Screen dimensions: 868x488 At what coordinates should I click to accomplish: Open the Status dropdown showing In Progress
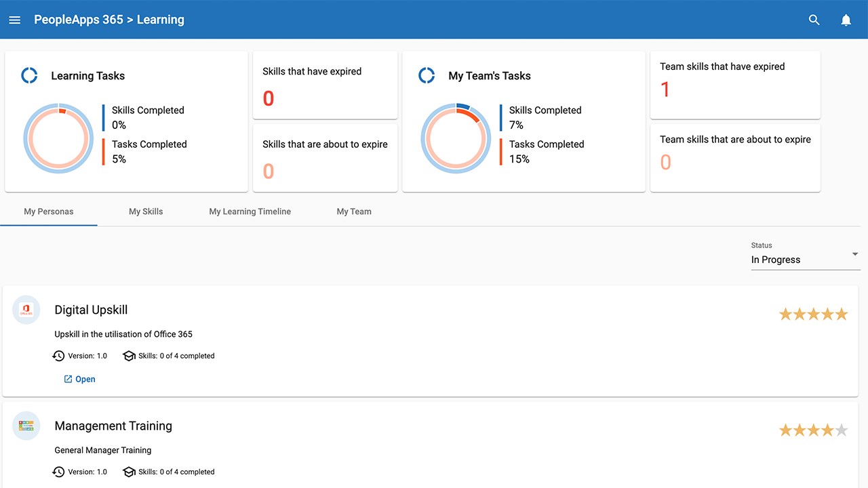(806, 255)
